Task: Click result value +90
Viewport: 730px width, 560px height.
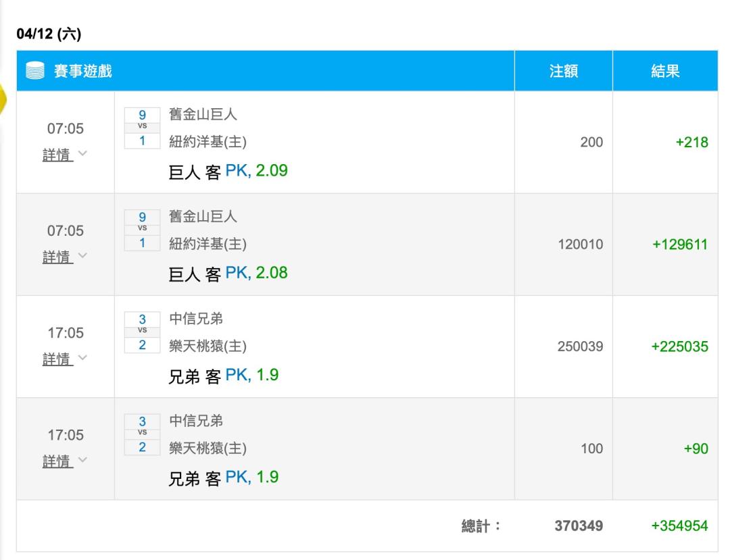Action: pyautogui.click(x=696, y=449)
